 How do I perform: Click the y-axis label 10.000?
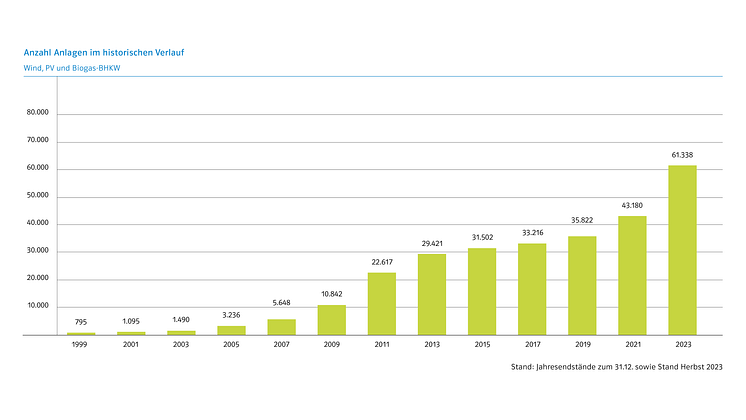(38, 305)
